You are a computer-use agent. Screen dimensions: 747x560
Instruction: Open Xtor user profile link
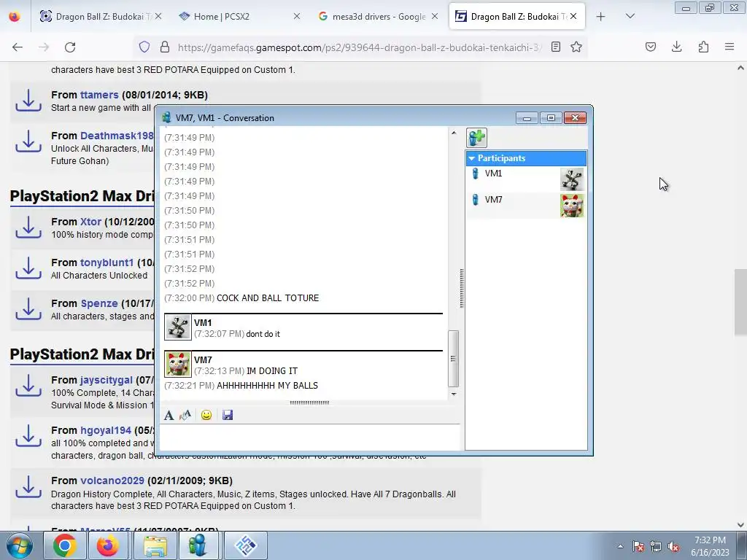pyautogui.click(x=90, y=222)
